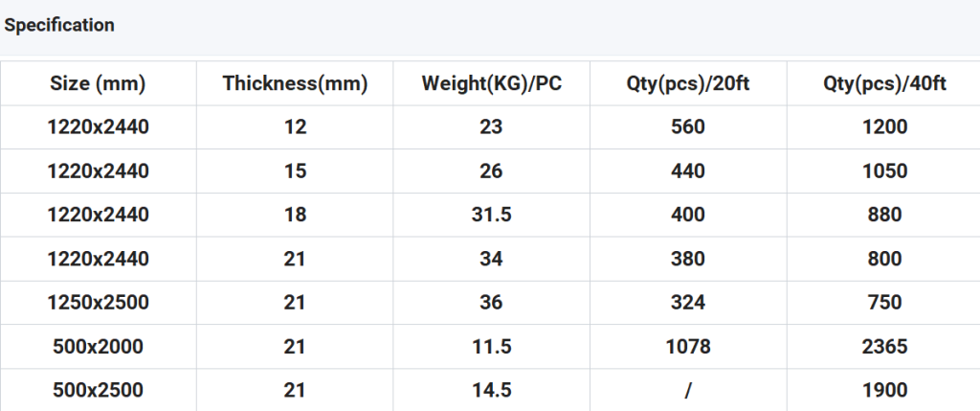Click the 20ft quantity 324

point(687,302)
